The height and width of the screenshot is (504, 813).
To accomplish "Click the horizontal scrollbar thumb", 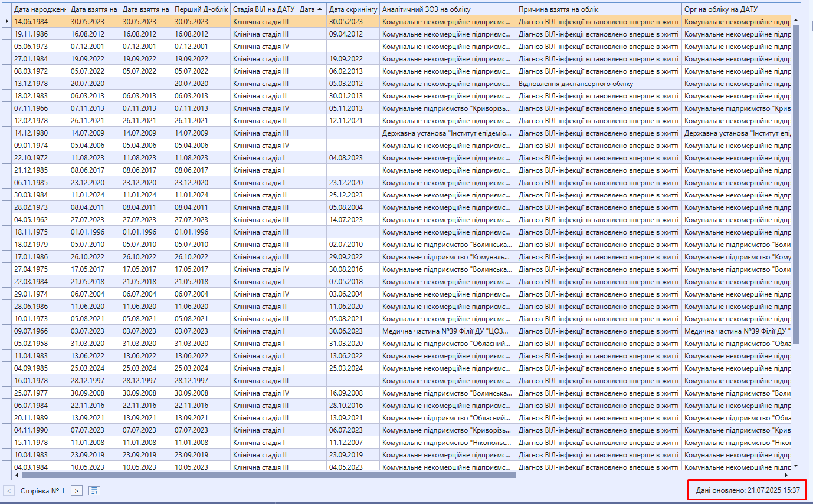I will pyautogui.click(x=265, y=475).
